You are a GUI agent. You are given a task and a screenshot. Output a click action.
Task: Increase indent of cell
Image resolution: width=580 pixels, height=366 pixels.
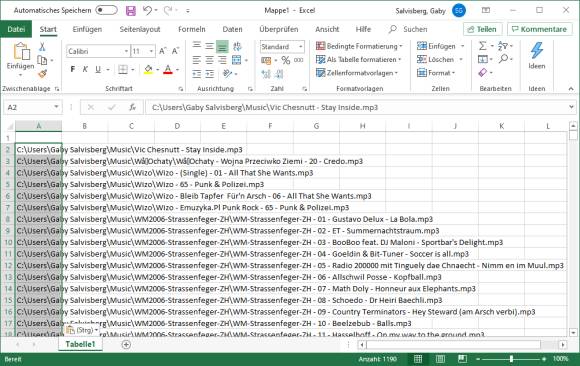click(x=209, y=74)
